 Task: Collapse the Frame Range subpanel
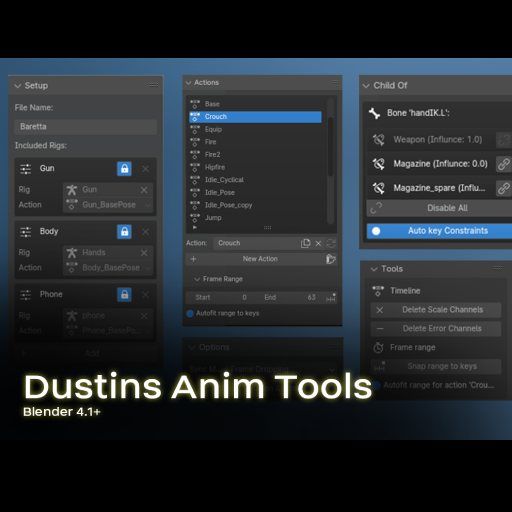[197, 279]
